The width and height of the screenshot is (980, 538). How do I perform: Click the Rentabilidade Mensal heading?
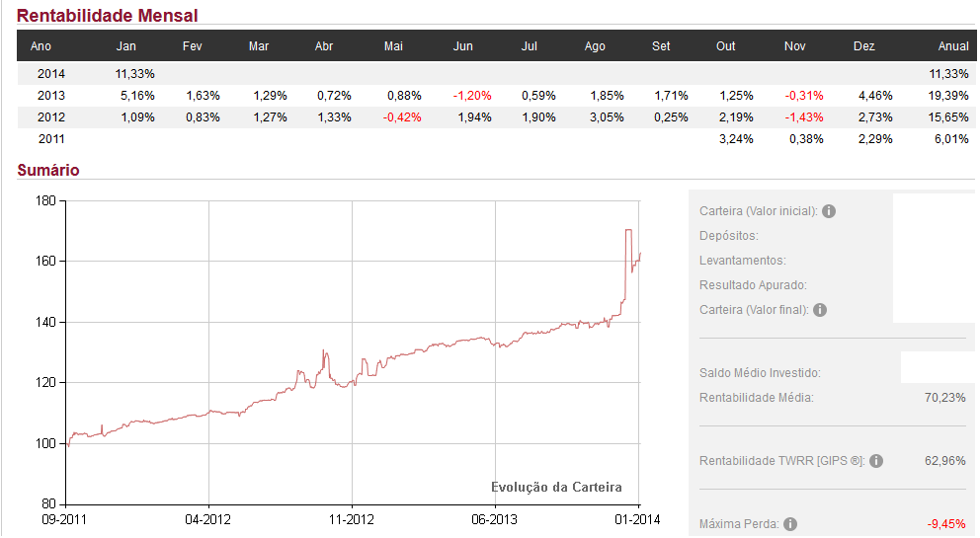[x=108, y=16]
